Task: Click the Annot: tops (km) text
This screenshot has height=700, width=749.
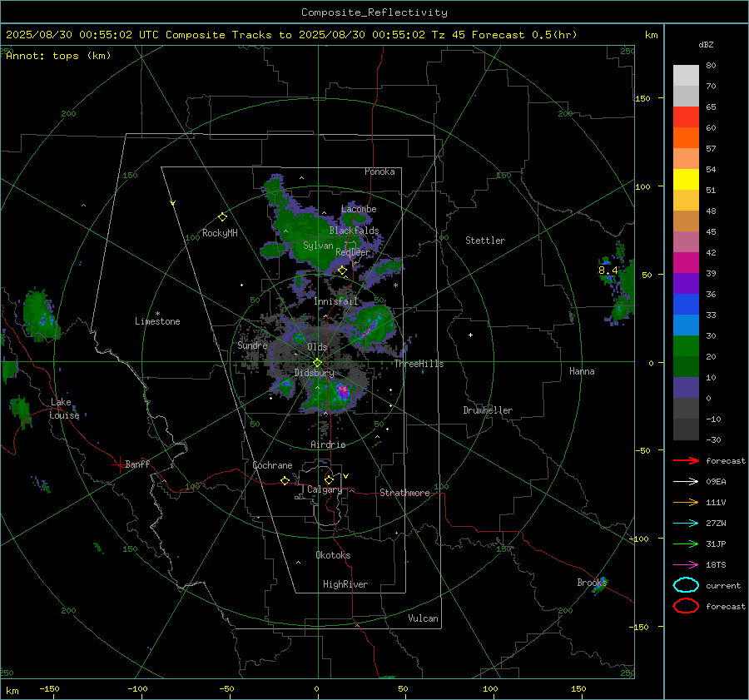Action: point(58,56)
